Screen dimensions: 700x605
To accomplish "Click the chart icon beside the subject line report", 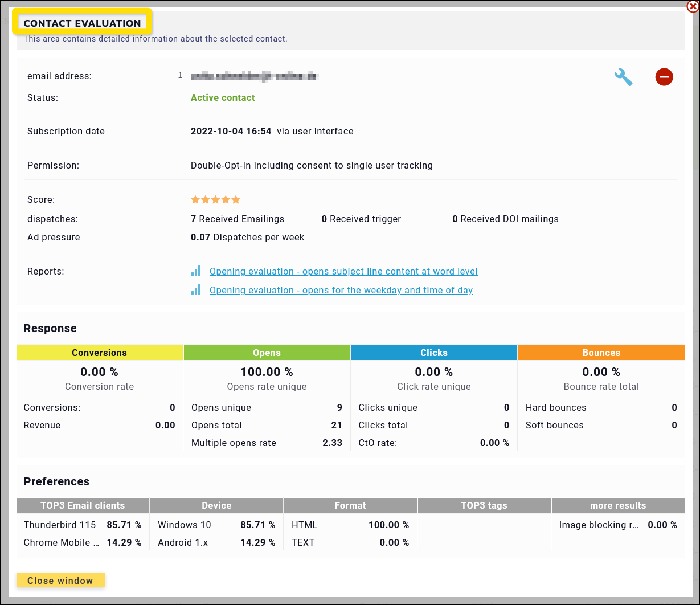I will pos(196,271).
